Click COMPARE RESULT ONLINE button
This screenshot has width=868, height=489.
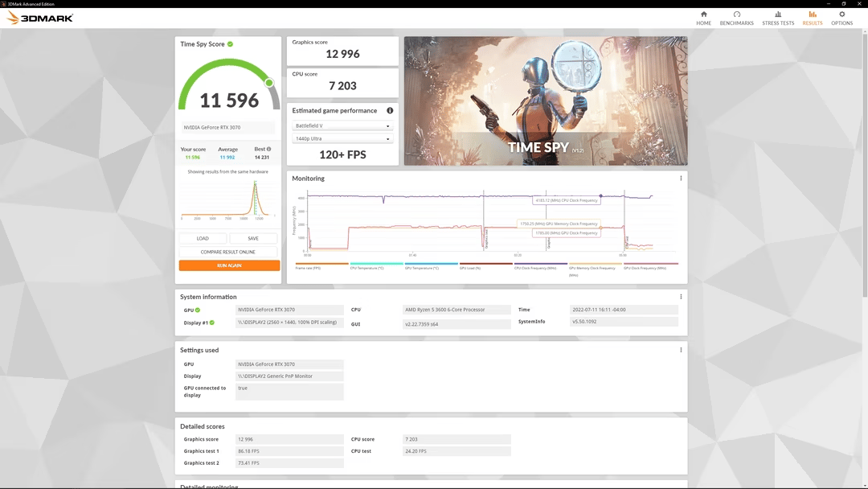[228, 252]
